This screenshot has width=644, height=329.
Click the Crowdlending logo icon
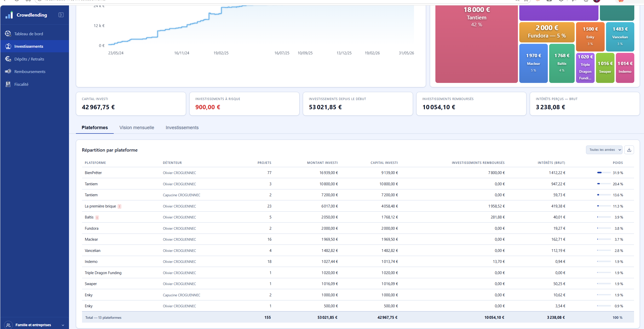tap(9, 15)
